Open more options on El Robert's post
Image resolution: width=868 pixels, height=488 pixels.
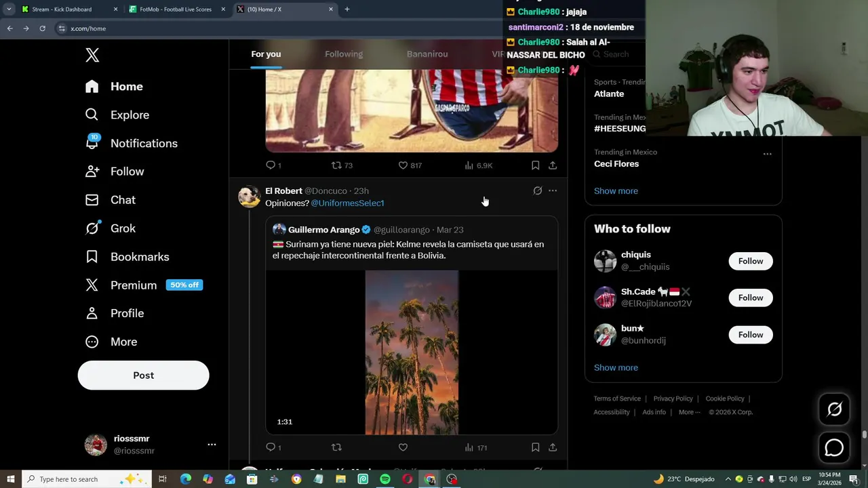click(553, 191)
